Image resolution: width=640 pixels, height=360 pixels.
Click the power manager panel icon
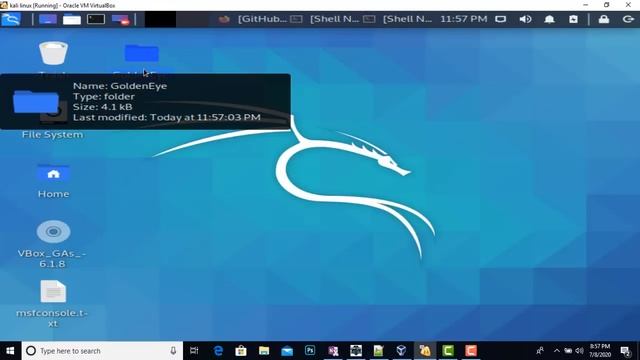click(x=573, y=19)
